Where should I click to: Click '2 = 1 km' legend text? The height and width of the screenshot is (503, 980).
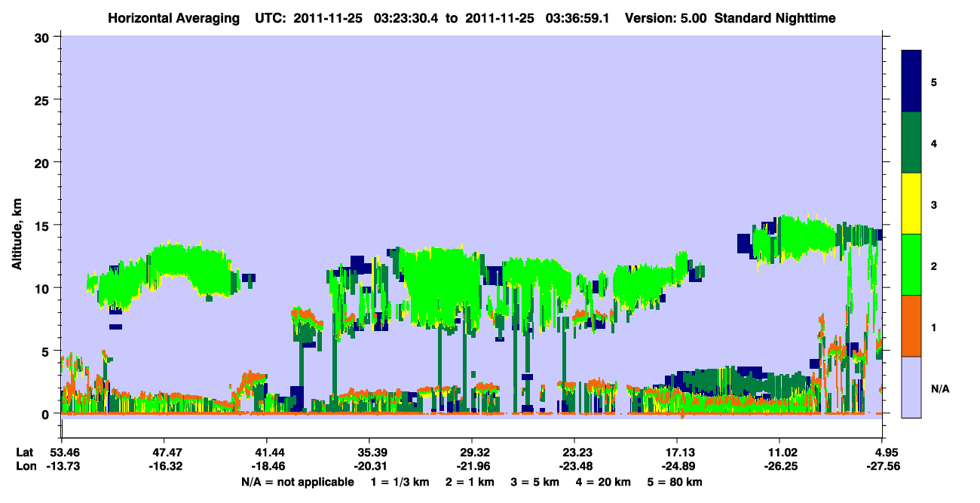470,481
